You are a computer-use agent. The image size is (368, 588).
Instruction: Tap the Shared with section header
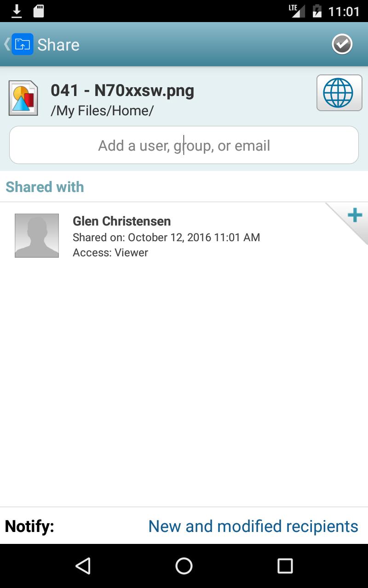45,187
